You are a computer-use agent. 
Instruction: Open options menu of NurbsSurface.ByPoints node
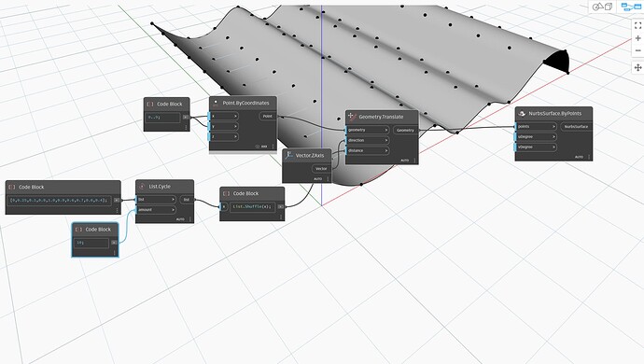[x=589, y=157]
